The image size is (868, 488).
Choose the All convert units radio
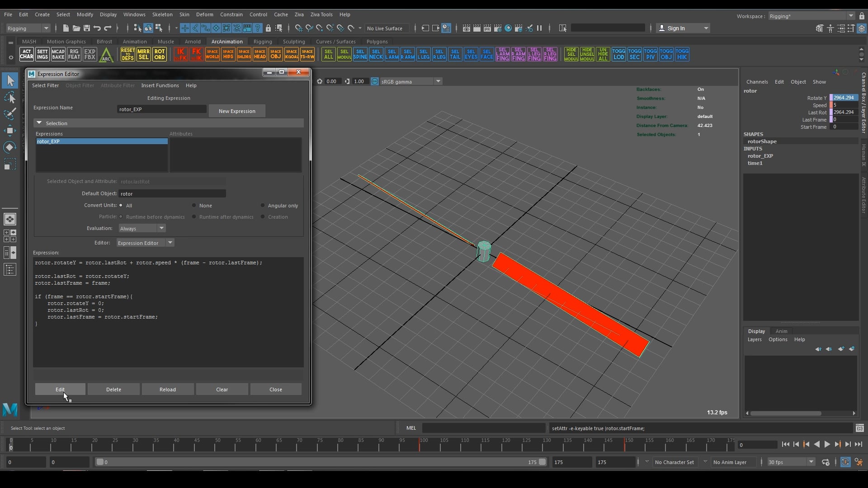pos(121,206)
